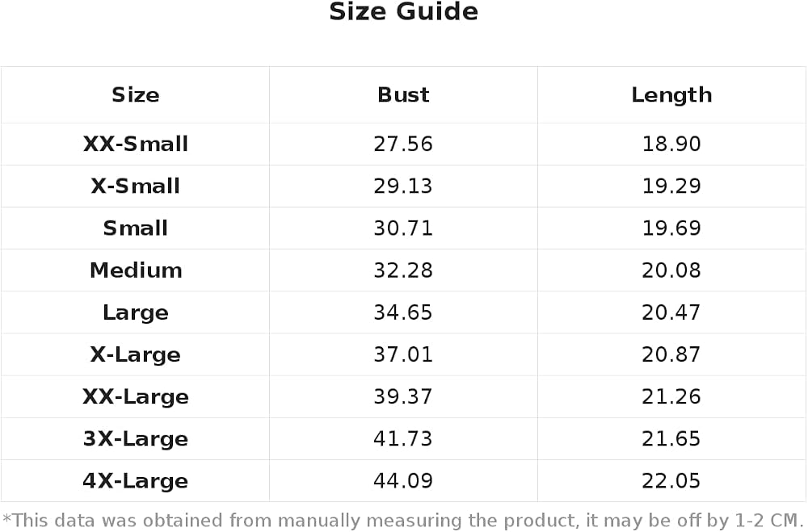Click the X-Small size row label

click(136, 186)
